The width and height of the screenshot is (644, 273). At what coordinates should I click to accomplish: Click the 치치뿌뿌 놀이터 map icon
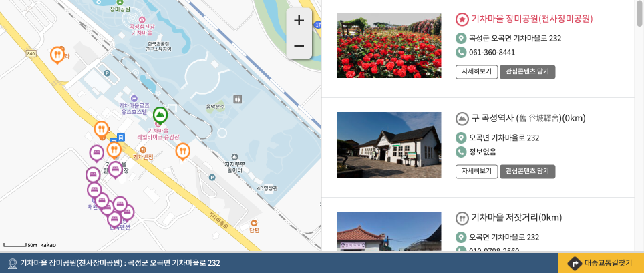[234, 156]
